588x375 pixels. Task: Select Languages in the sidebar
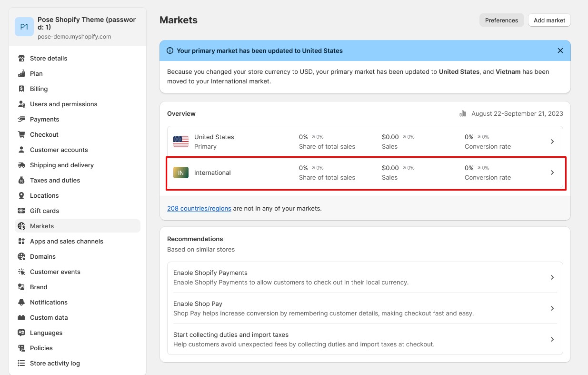coord(78,333)
